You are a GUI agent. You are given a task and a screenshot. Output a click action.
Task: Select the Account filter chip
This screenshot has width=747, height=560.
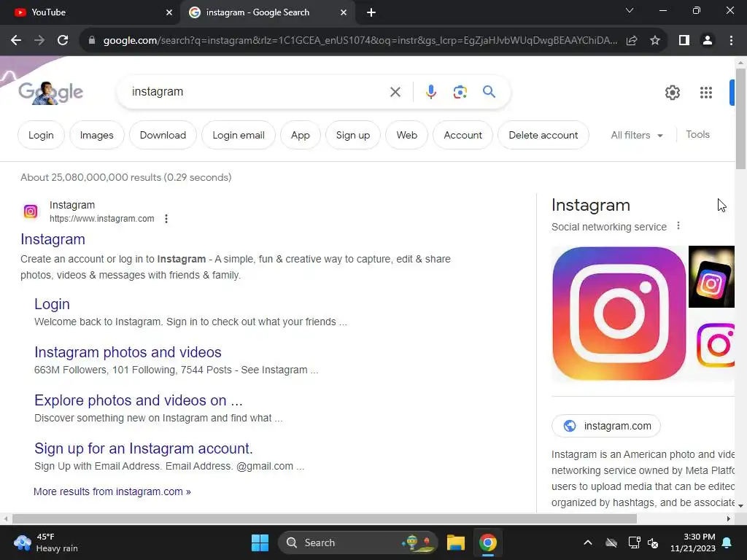pyautogui.click(x=462, y=135)
